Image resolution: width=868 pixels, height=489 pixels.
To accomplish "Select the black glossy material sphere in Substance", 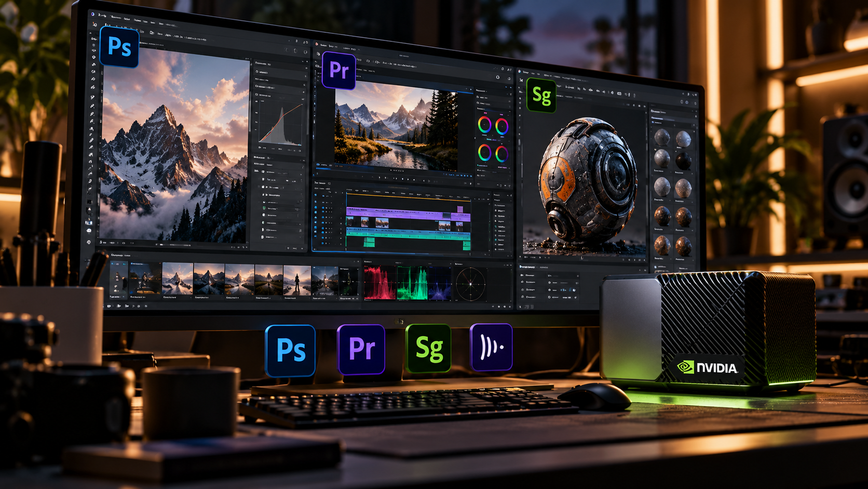I will coord(683,161).
